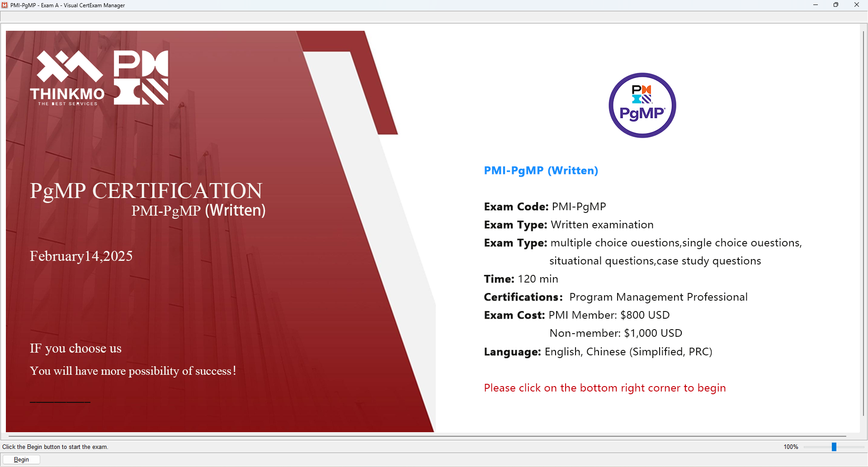Click the Visual CertExam app icon in title bar
The image size is (868, 467).
5,5
